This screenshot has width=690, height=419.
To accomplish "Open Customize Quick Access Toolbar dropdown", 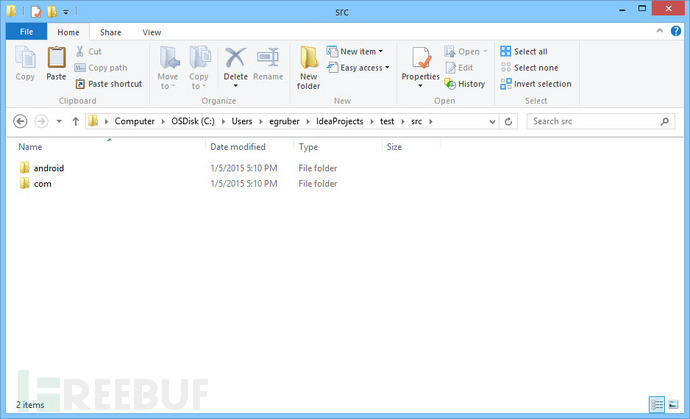I will [x=66, y=12].
